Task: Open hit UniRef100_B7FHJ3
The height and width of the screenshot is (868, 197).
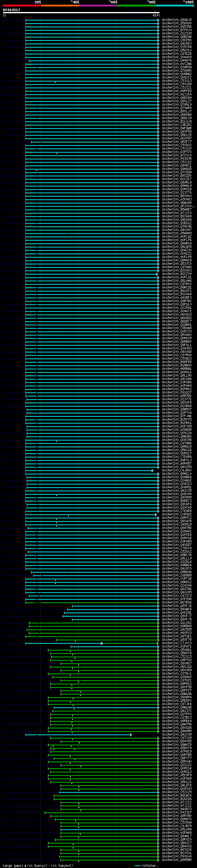Action: pyautogui.click(x=176, y=30)
